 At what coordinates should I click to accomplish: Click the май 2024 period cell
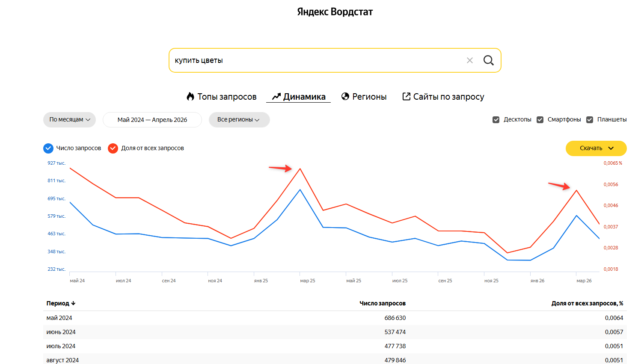(59, 318)
